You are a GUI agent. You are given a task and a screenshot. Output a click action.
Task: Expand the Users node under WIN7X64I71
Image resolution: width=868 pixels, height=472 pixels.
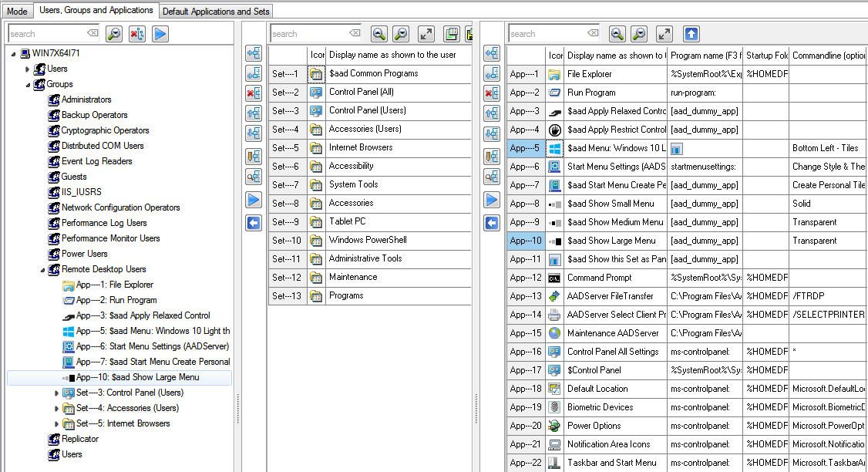click(x=27, y=69)
